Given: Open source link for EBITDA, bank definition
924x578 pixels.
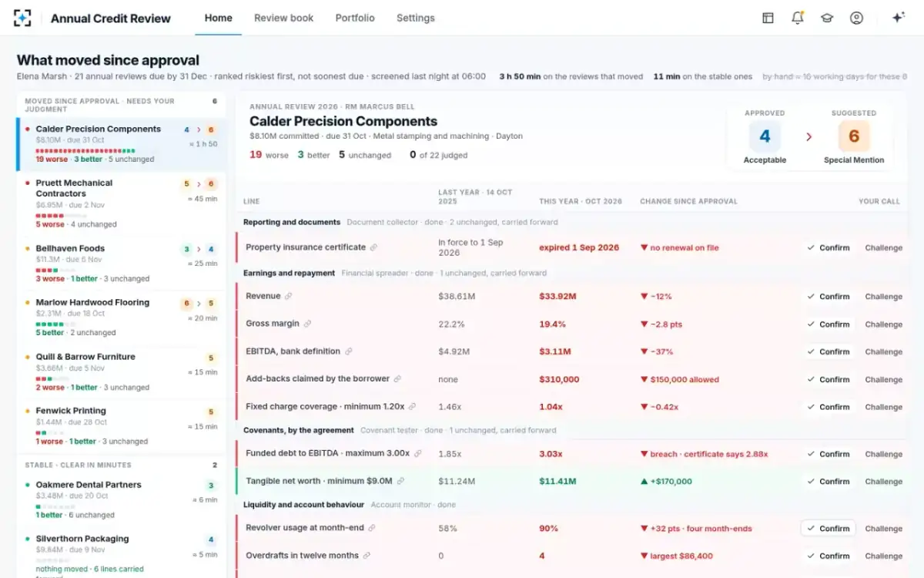Looking at the screenshot, I should coord(348,351).
